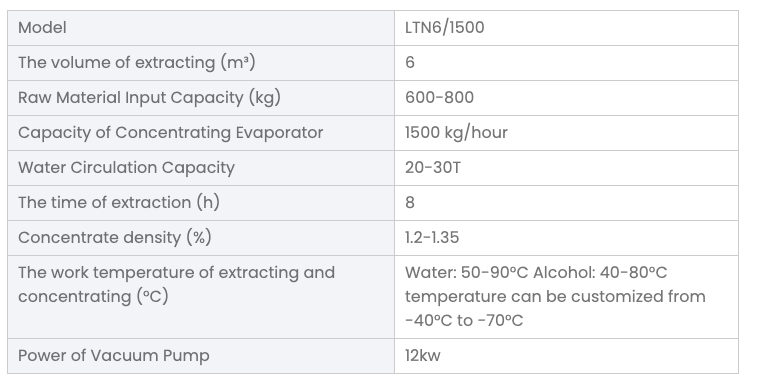Viewport: 763px width, 382px height.
Task: Select the 12kw power value
Action: [x=422, y=356]
